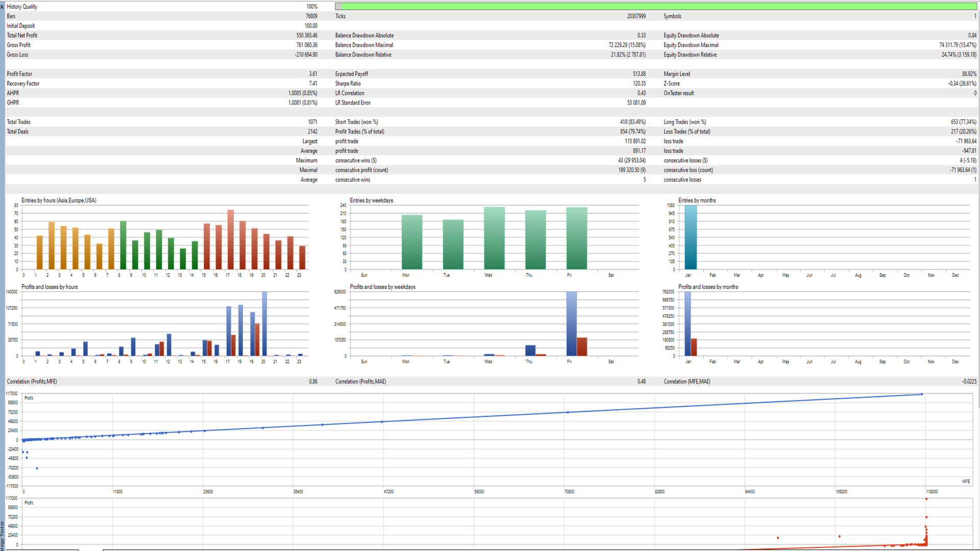Viewport: 980px width, 551px height.
Task: Click the January bar in Entries by months
Action: (x=690, y=237)
